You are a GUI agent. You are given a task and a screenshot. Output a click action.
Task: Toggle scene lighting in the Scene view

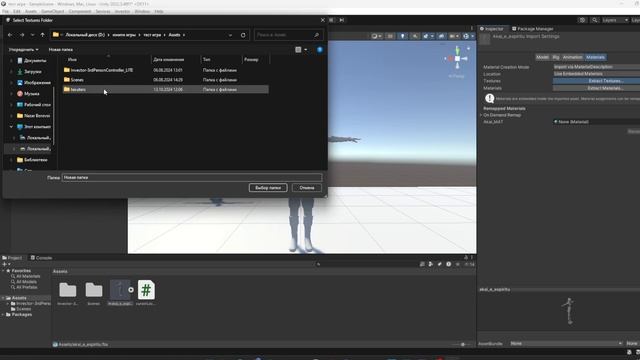[402, 36]
